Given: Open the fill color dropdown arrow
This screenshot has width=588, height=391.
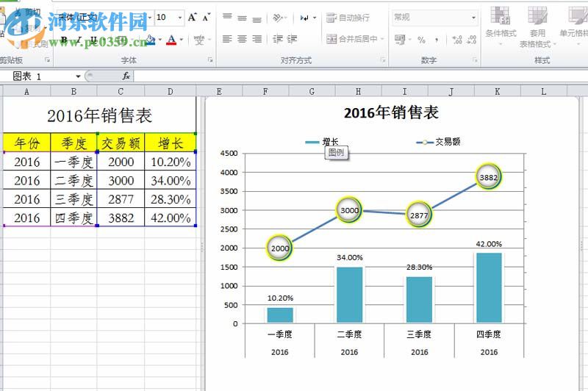Looking at the screenshot, I should [x=160, y=40].
